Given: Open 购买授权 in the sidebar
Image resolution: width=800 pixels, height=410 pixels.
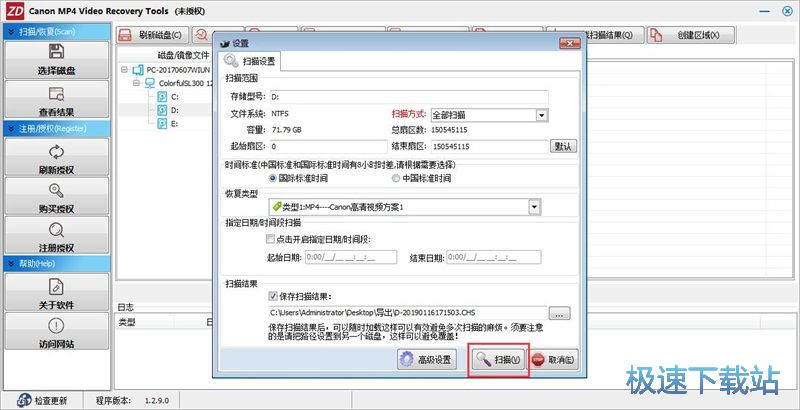Looking at the screenshot, I should 57,196.
